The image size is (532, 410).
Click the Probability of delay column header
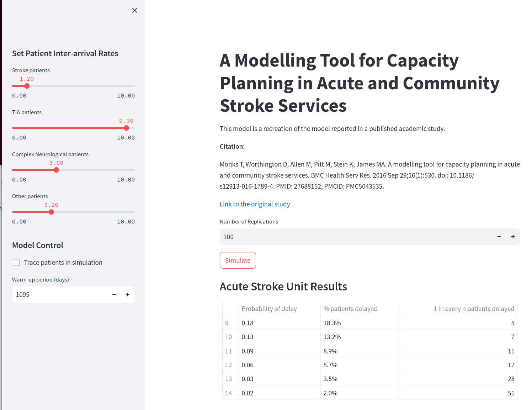269,309
